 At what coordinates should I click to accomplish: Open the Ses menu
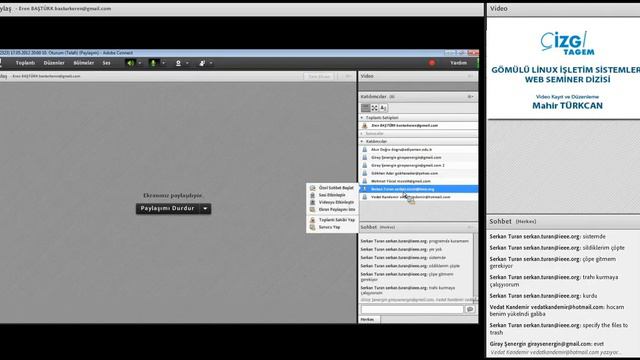[x=107, y=63]
